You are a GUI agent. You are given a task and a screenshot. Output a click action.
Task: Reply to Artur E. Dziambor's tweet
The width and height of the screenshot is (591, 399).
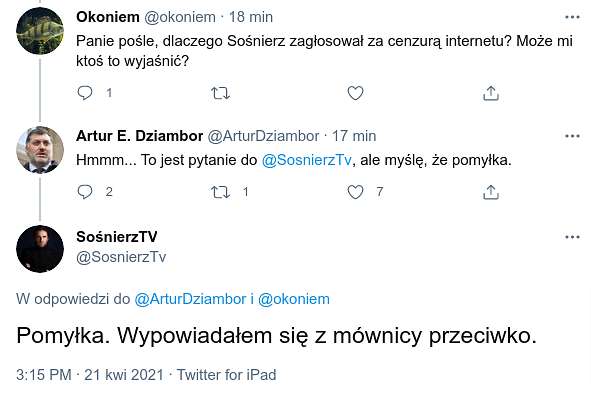click(85, 192)
